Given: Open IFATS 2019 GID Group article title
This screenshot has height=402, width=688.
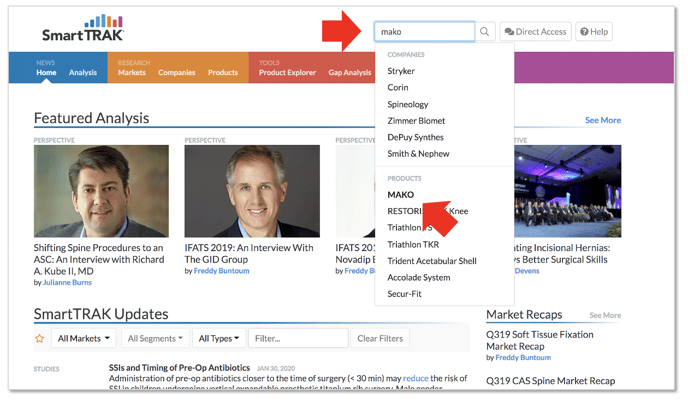Looking at the screenshot, I should click(249, 253).
